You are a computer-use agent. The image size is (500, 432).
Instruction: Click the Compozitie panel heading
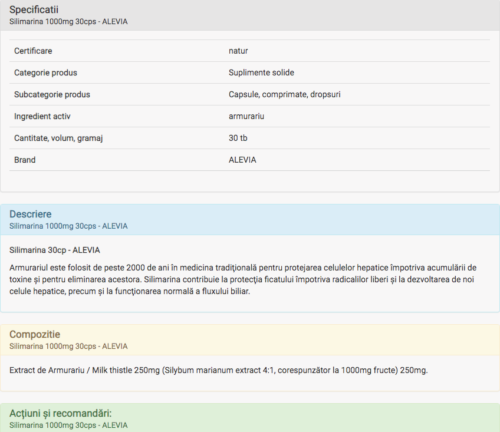(35, 334)
